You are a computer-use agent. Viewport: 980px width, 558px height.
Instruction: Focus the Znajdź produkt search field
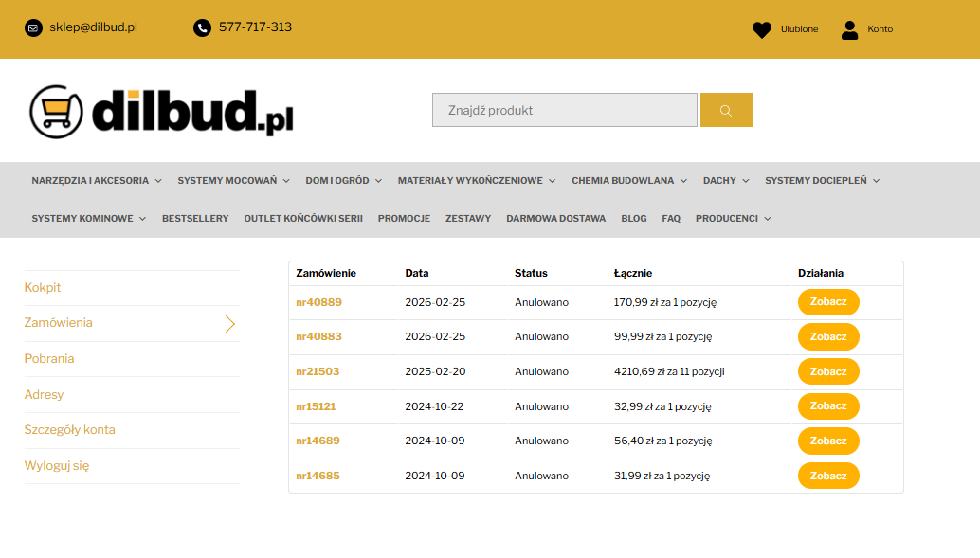click(564, 110)
